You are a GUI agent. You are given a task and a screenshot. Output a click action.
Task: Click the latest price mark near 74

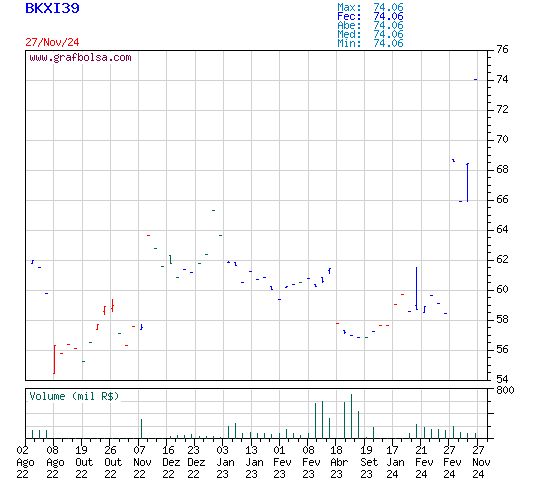point(475,80)
